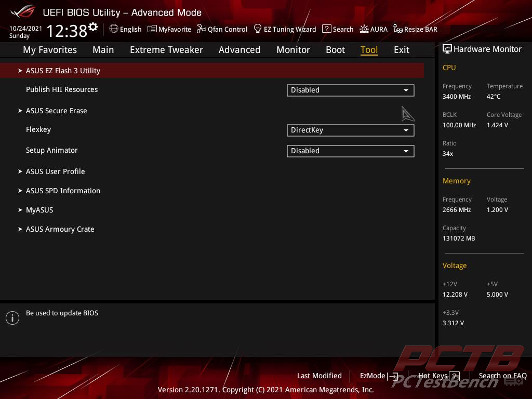The height and width of the screenshot is (399, 532).
Task: Click the info icon beside help text
Action: pos(12,318)
